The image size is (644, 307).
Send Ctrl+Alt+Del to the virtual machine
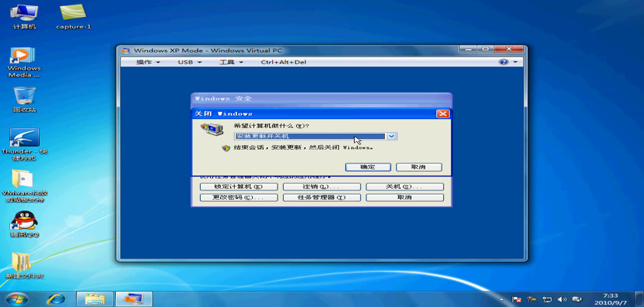coord(283,62)
